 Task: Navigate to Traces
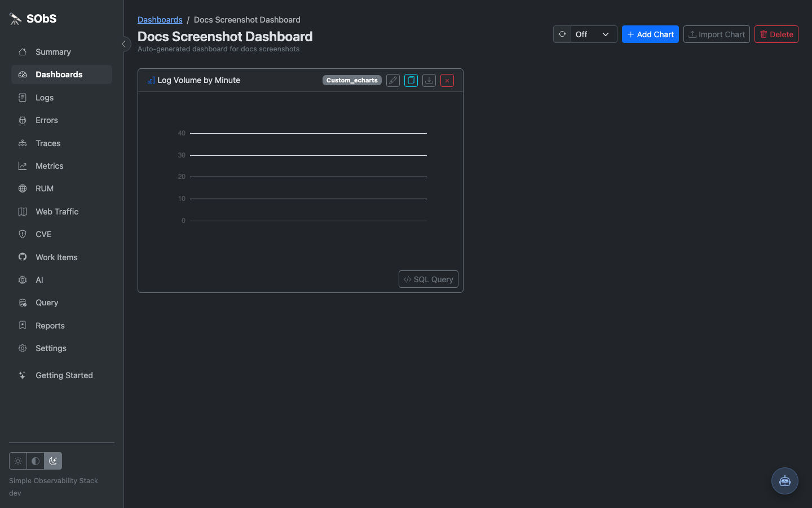pos(61,143)
